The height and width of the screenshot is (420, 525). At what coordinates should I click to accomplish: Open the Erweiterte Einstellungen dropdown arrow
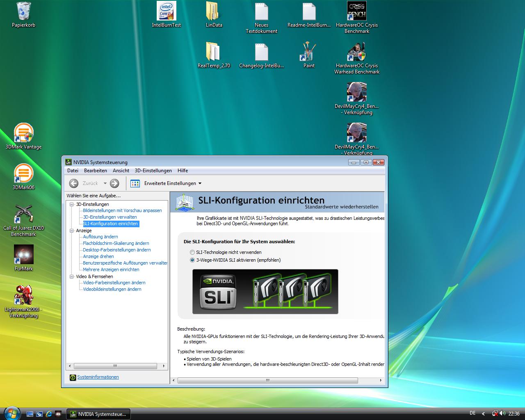coord(200,183)
